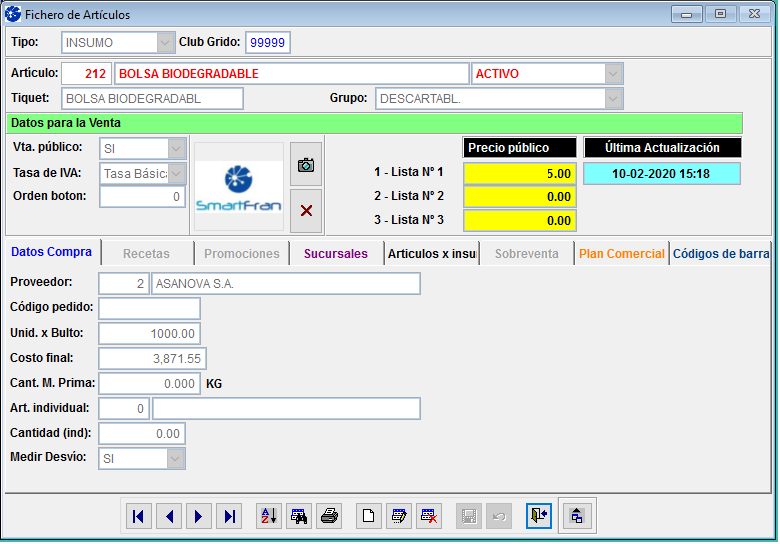Click the camera icon to add photo
This screenshot has width=780, height=544.
306,164
